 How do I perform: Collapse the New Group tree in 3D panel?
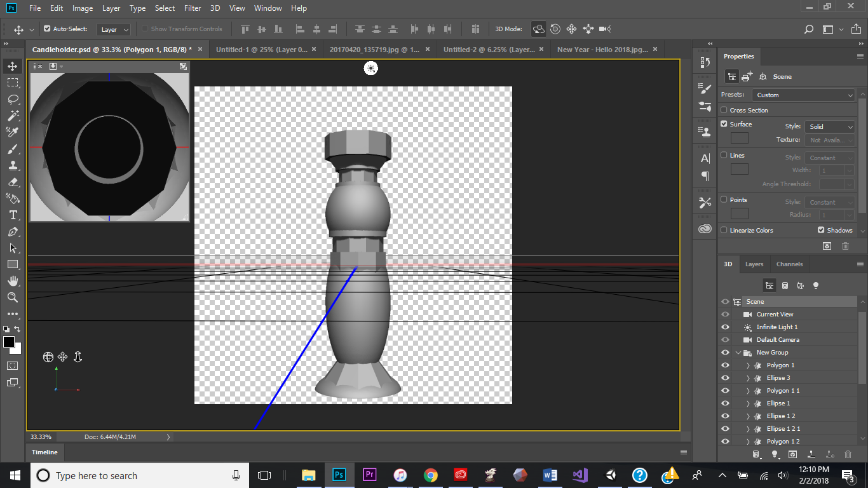[738, 352]
